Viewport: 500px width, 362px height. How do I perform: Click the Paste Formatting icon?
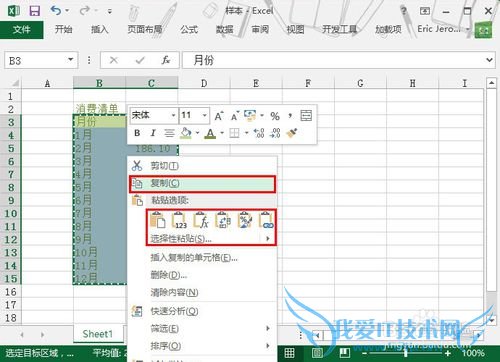click(245, 220)
